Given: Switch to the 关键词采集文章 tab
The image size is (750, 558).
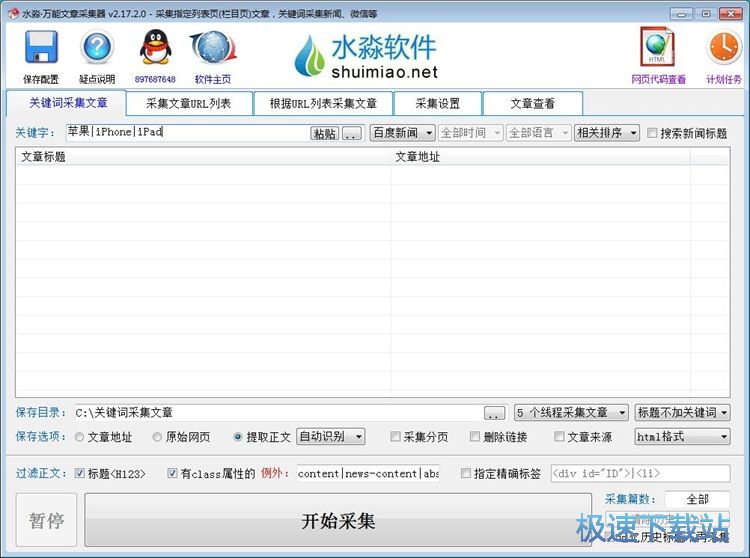Looking at the screenshot, I should pyautogui.click(x=67, y=103).
